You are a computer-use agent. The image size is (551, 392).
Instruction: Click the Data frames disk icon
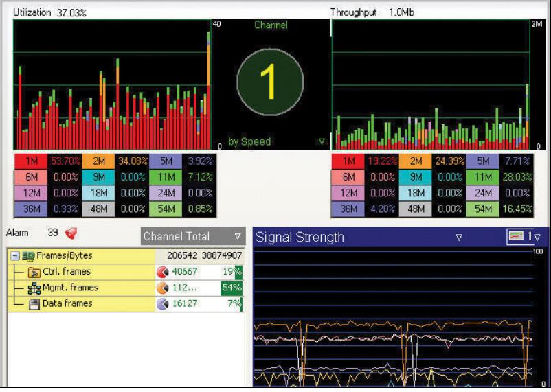(34, 304)
